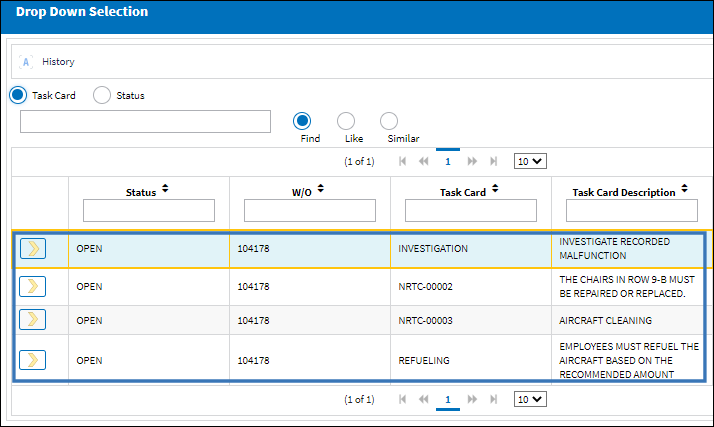
Task: Go to first page in bottom paginator
Action: 402,399
